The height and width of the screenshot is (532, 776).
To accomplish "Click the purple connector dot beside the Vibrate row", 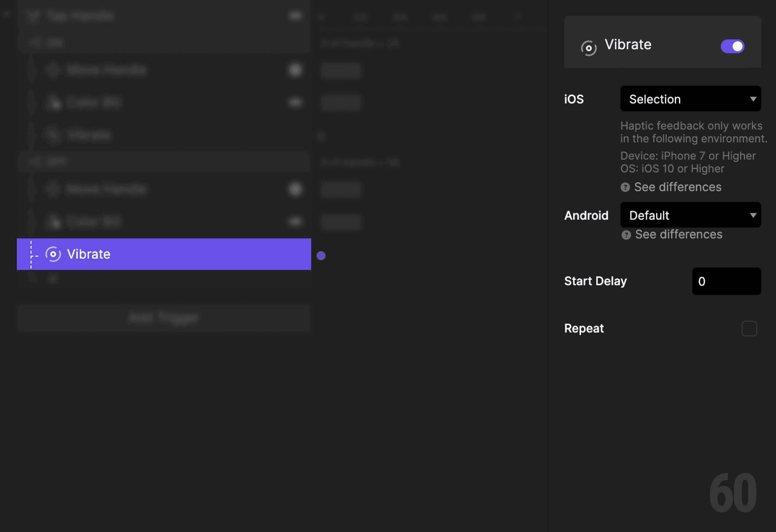I will click(x=321, y=255).
